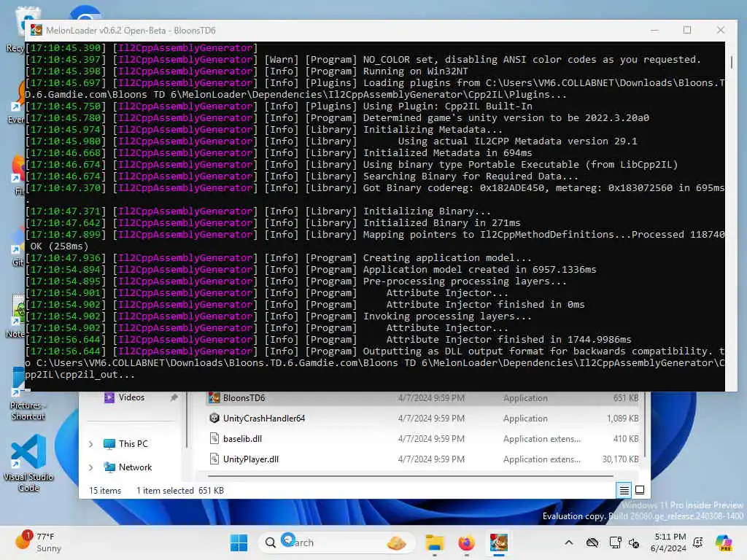Screen dimensions: 747x560
Task: Click the display network tray icon
Action: coord(615,542)
